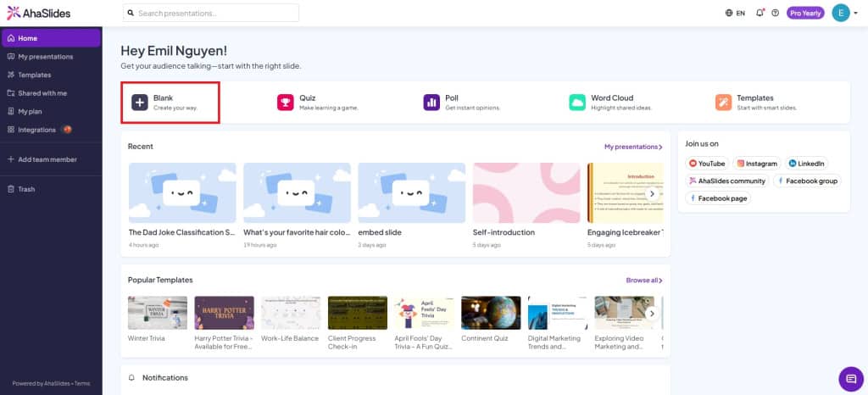Go to Home in sidebar
The width and height of the screenshot is (868, 395).
(51, 38)
